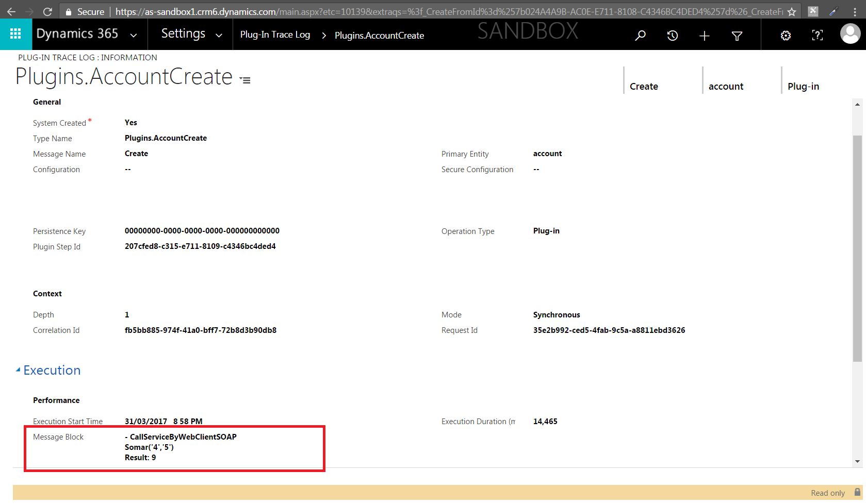The image size is (866, 504).
Task: Click the vertical scrollbar down arrow
Action: pos(857,462)
